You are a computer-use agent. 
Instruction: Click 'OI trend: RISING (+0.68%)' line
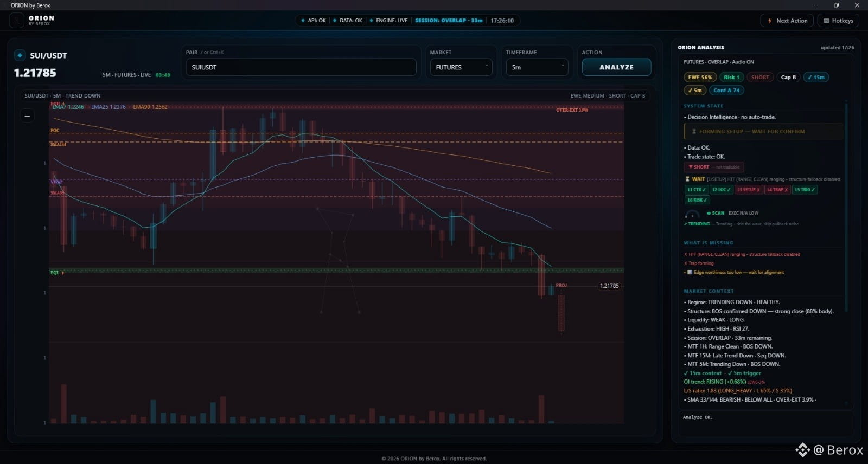[715, 382]
